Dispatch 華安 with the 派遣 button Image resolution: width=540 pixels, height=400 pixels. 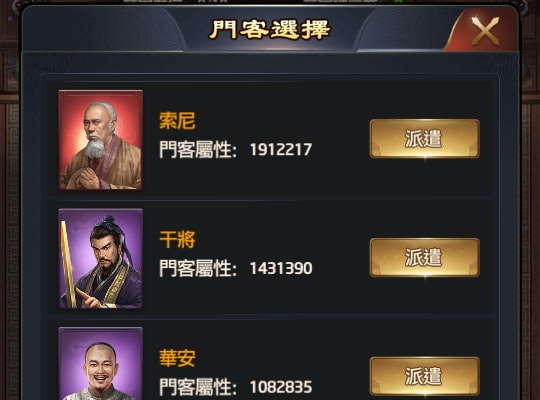(x=424, y=376)
